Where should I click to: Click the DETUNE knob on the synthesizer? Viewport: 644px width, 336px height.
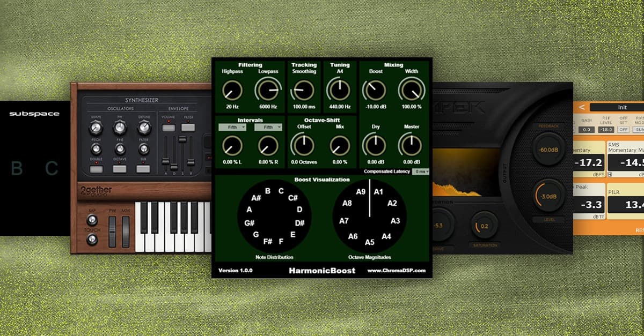(x=144, y=127)
